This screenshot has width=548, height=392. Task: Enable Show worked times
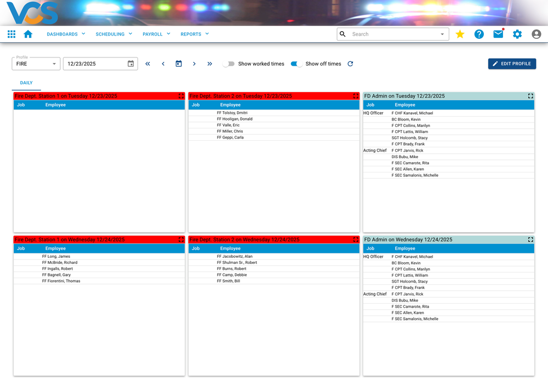tap(229, 64)
